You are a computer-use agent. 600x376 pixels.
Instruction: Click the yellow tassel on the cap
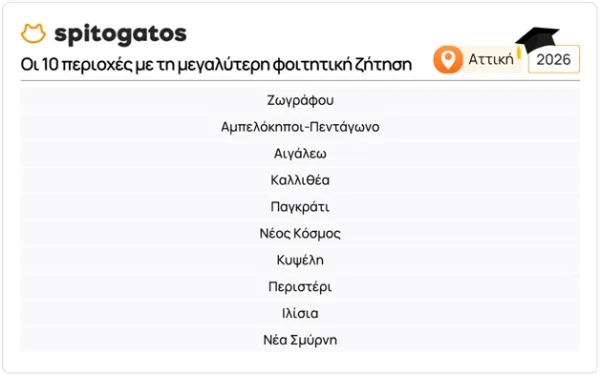point(519,52)
